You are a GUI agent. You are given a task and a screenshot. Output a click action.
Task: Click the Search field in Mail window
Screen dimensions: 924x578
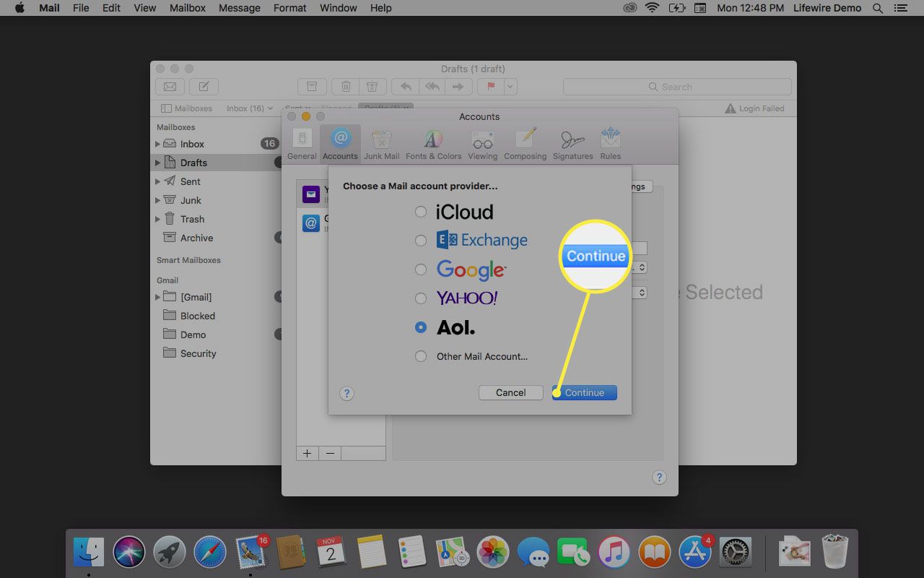pos(677,87)
